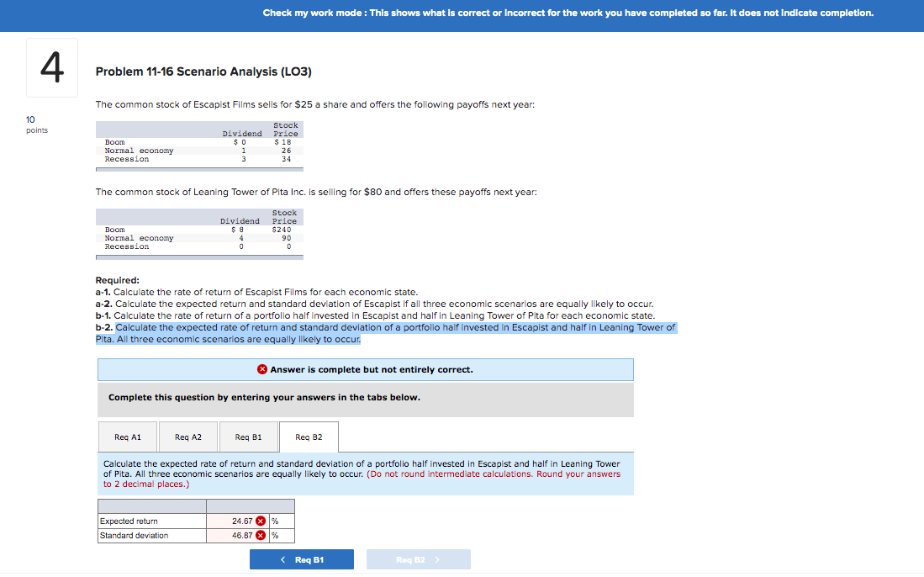Click the Standard deviation row label
924x577 pixels.
pos(136,535)
